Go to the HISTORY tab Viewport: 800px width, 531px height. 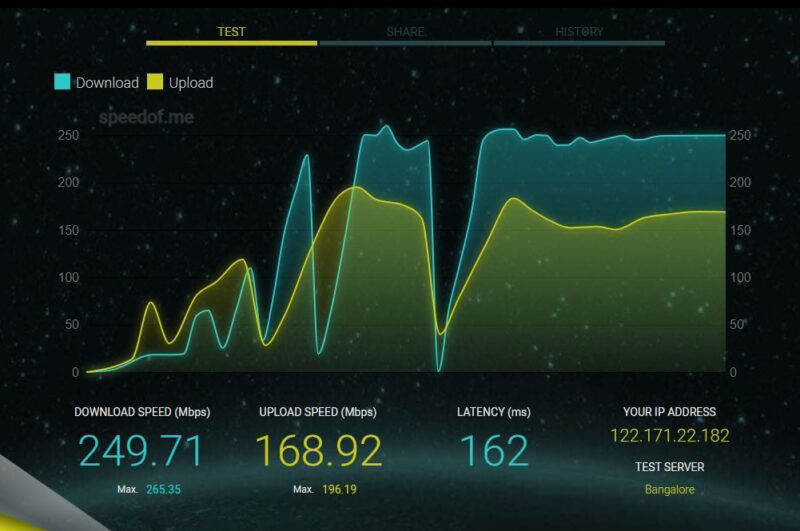coord(579,32)
